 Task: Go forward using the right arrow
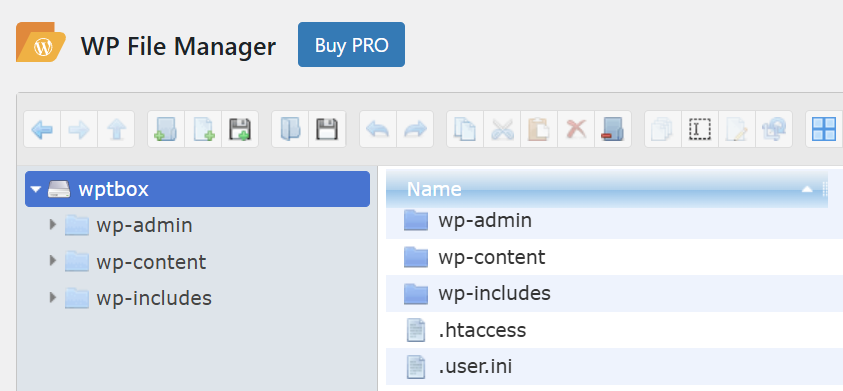click(x=79, y=129)
